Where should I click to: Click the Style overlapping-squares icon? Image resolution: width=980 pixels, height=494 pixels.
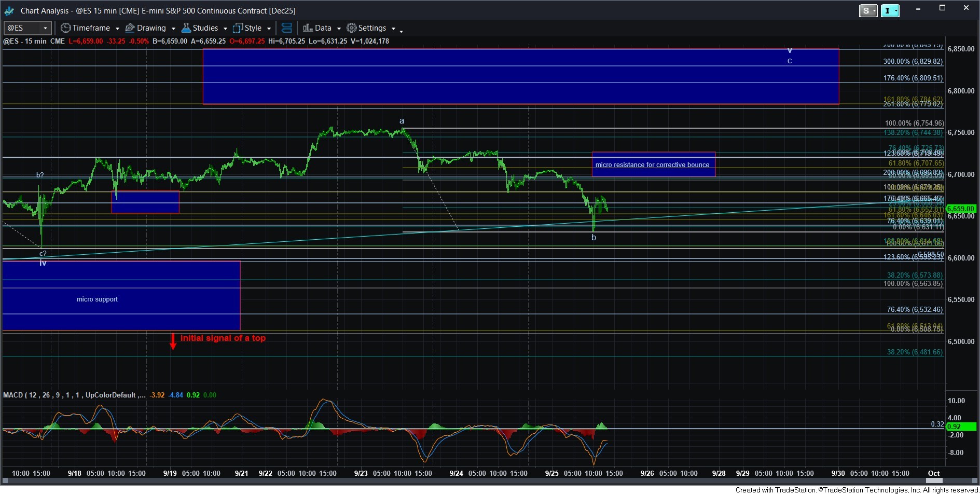(x=238, y=28)
